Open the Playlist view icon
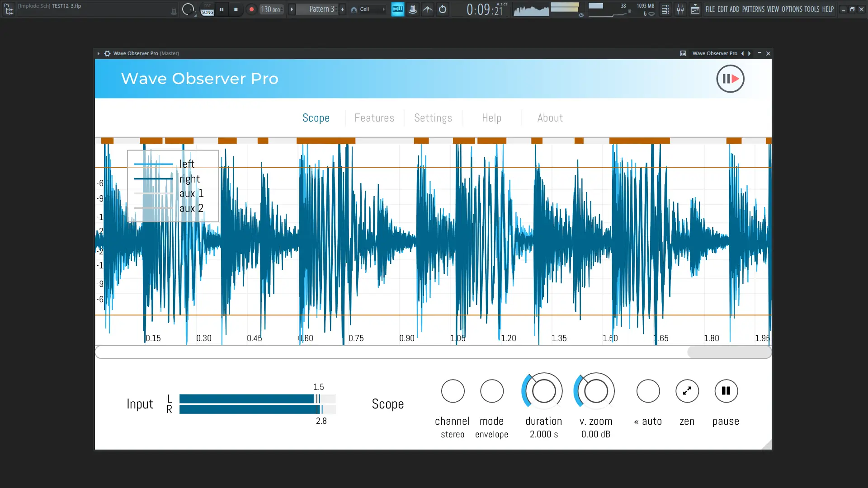The height and width of the screenshot is (488, 868). coord(695,9)
